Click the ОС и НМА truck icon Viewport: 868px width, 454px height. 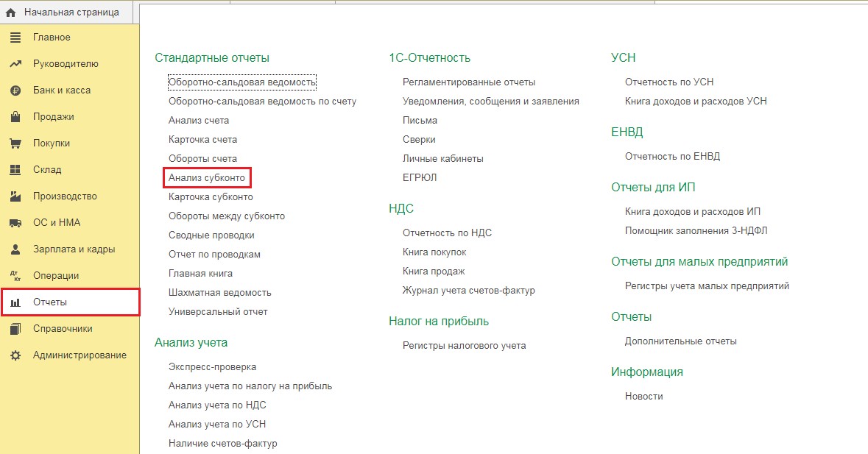click(15, 223)
